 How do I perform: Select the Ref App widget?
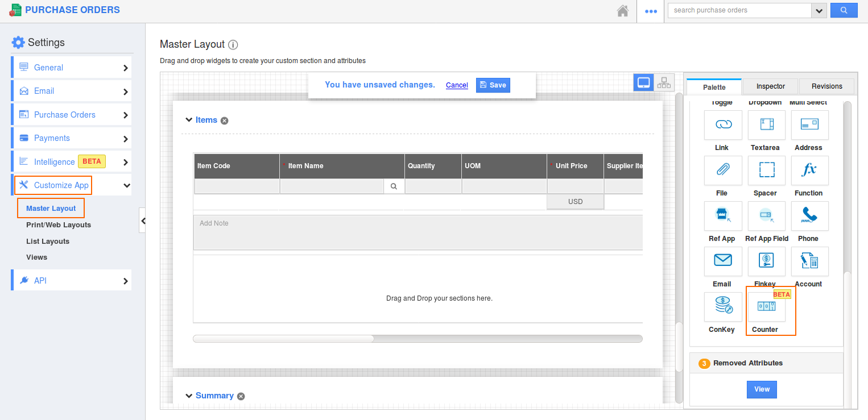(722, 216)
